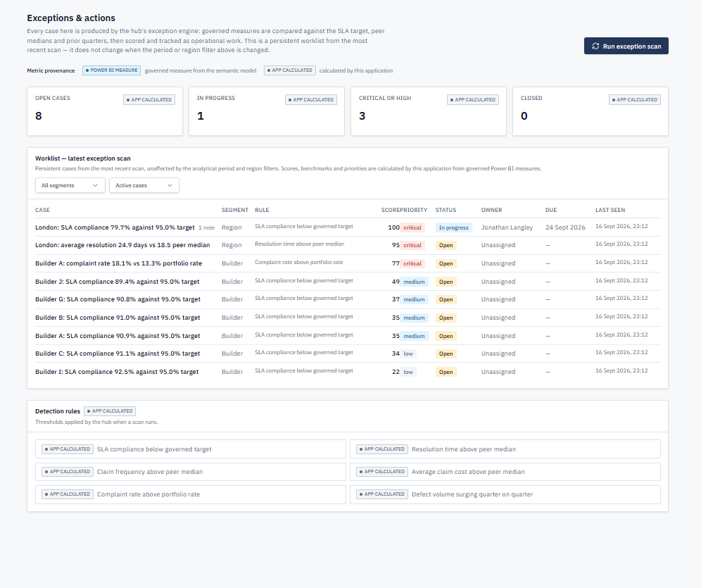The image size is (701, 588).
Task: Open the Active cases dropdown
Action: [144, 186]
